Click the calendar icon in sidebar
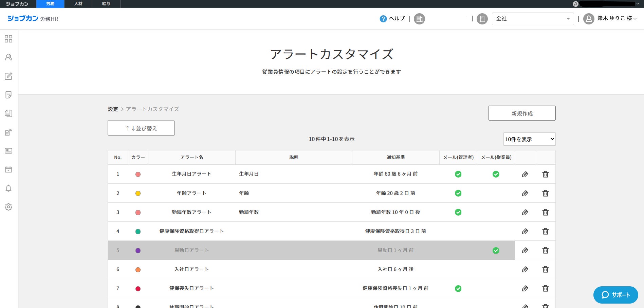The height and width of the screenshot is (308, 644). pyautogui.click(x=8, y=169)
